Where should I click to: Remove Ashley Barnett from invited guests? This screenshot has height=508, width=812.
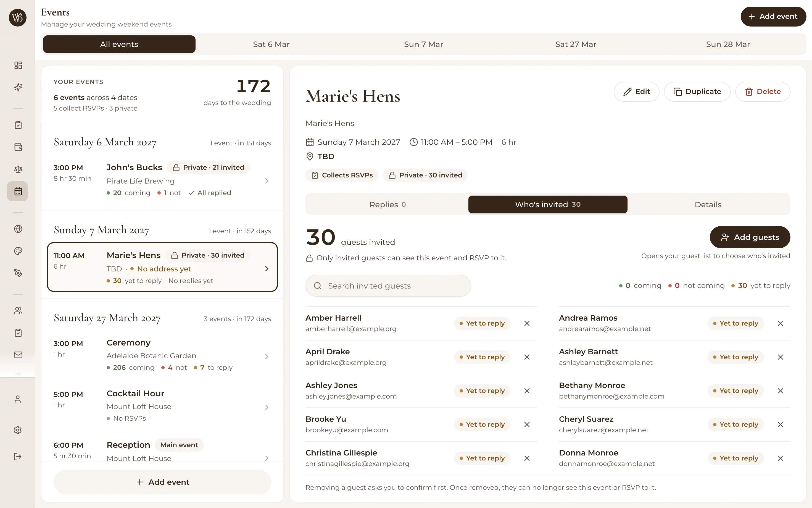781,357
